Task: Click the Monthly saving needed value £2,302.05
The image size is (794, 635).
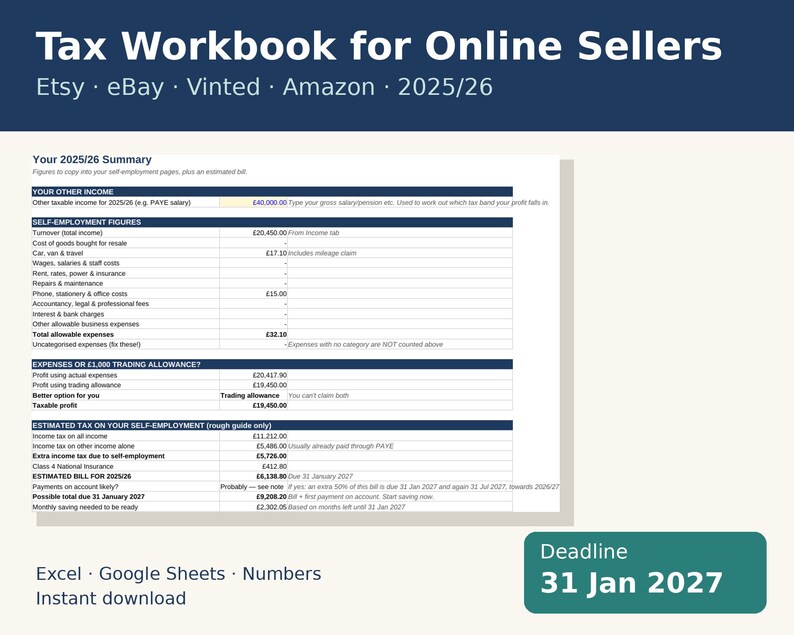Action: coord(271,507)
